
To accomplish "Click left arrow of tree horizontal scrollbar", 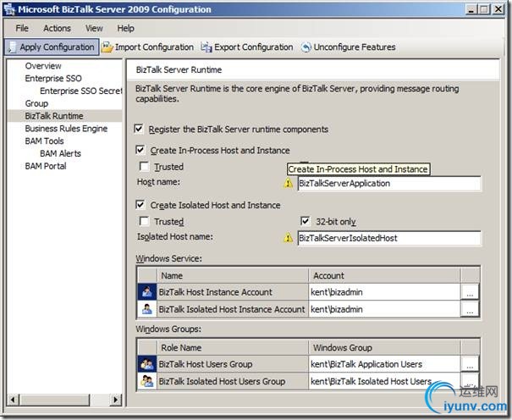I will coord(13,400).
